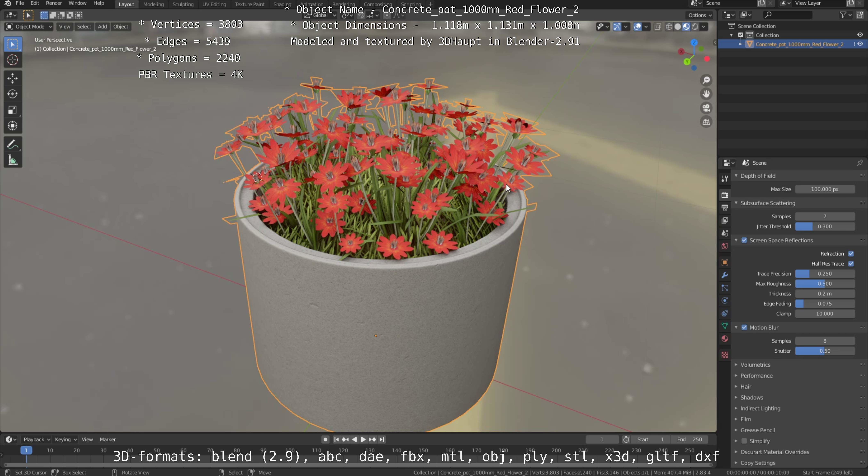Switch to the UV Editing workspace tab

[214, 4]
